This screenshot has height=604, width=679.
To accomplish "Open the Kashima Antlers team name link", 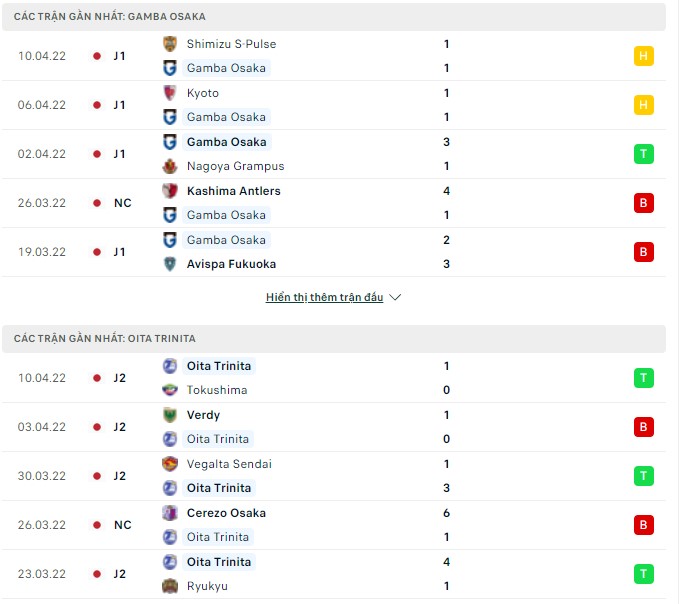I will (x=233, y=191).
